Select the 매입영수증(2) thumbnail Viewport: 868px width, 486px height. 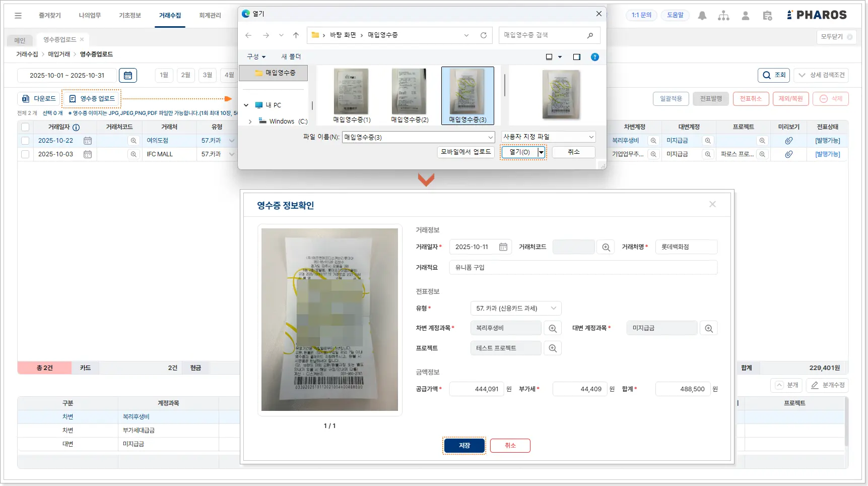(410, 96)
